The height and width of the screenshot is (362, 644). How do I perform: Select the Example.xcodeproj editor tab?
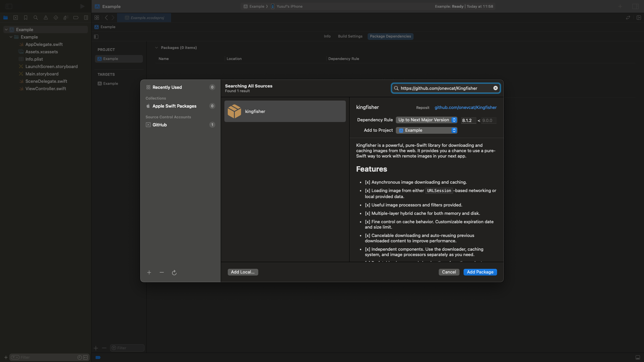tap(144, 18)
